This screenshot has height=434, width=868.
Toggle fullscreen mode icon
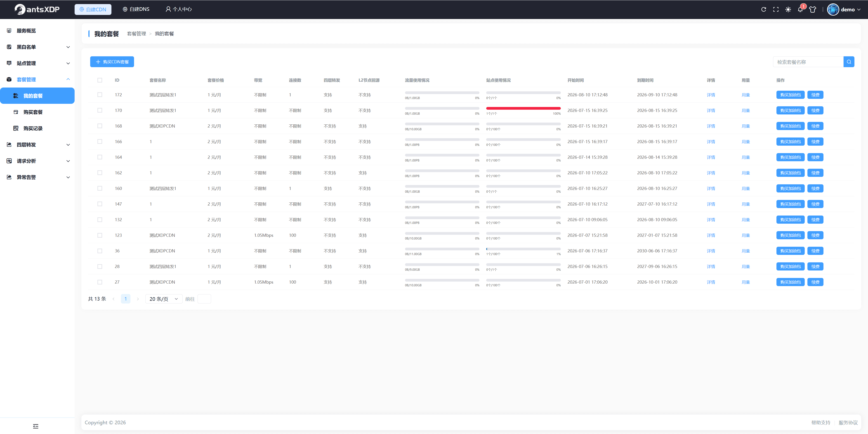pyautogui.click(x=776, y=9)
